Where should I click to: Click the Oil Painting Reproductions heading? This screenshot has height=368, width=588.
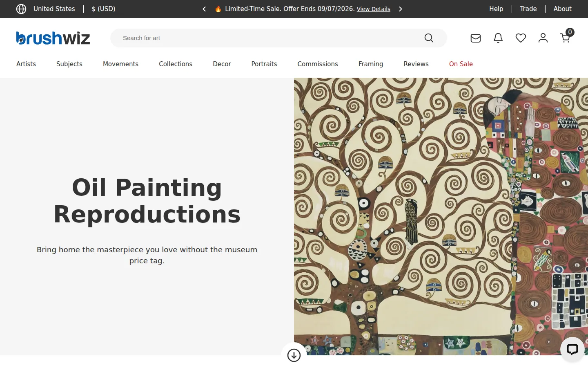pos(147,201)
